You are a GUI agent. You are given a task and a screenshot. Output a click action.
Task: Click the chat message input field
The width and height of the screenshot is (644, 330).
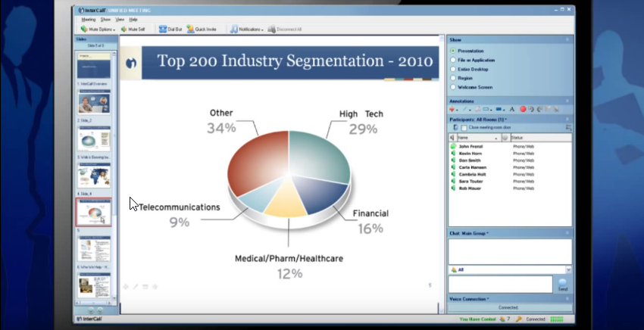tap(500, 284)
